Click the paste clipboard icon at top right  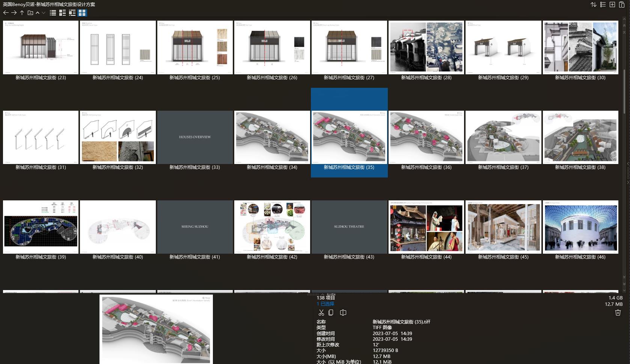click(x=622, y=5)
